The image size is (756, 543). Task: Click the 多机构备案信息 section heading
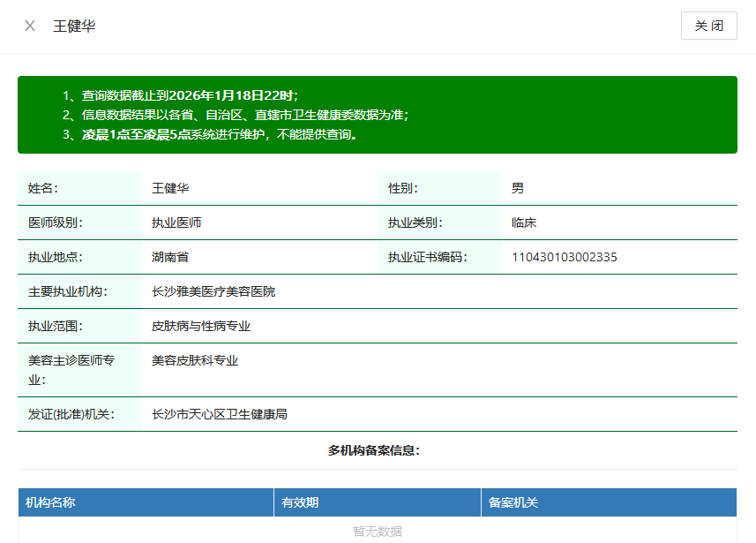pyautogui.click(x=374, y=450)
